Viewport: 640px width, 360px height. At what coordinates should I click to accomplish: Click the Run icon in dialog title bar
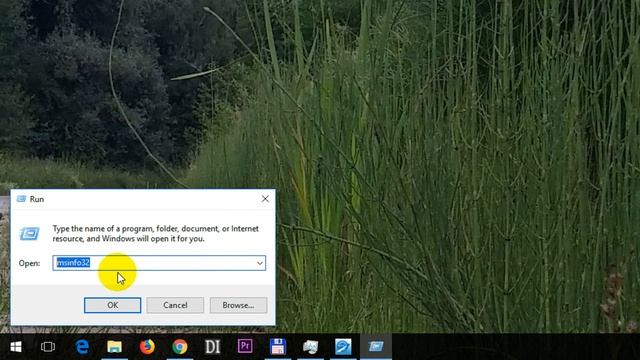[21, 199]
